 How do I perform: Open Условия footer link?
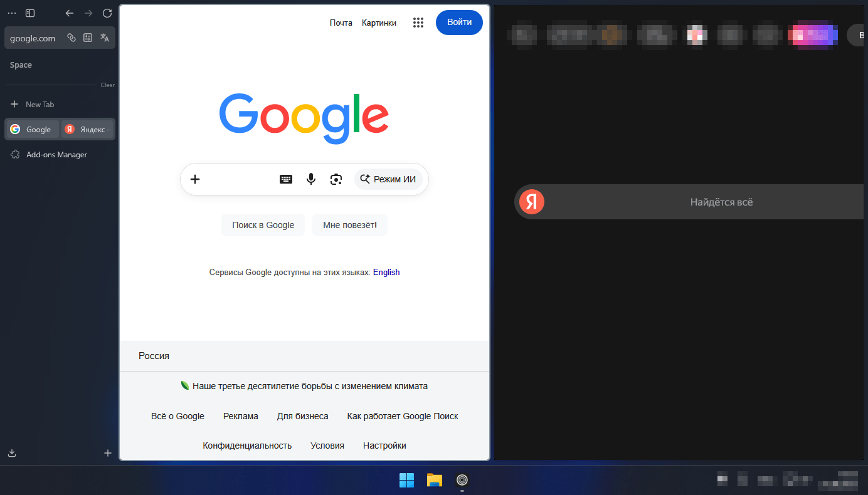coord(327,445)
